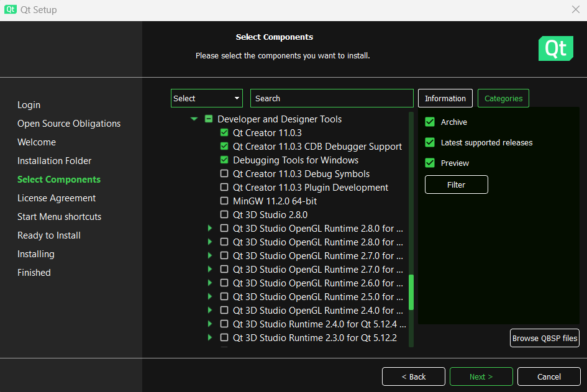Click the Qt logo in the header
This screenshot has height=392, width=587.
click(x=555, y=48)
